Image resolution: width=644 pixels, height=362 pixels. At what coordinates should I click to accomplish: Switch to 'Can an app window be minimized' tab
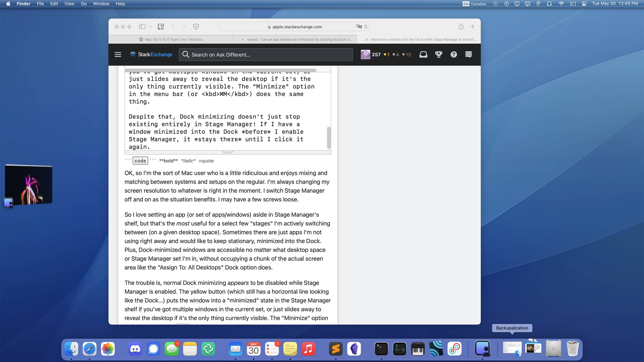pos(294,39)
